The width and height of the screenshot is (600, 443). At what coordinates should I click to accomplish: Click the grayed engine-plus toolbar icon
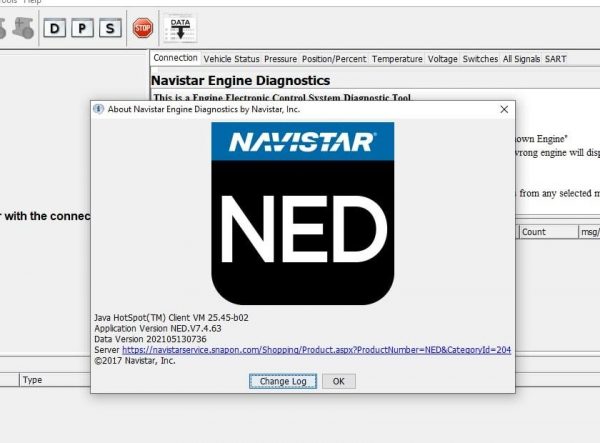tap(24, 28)
